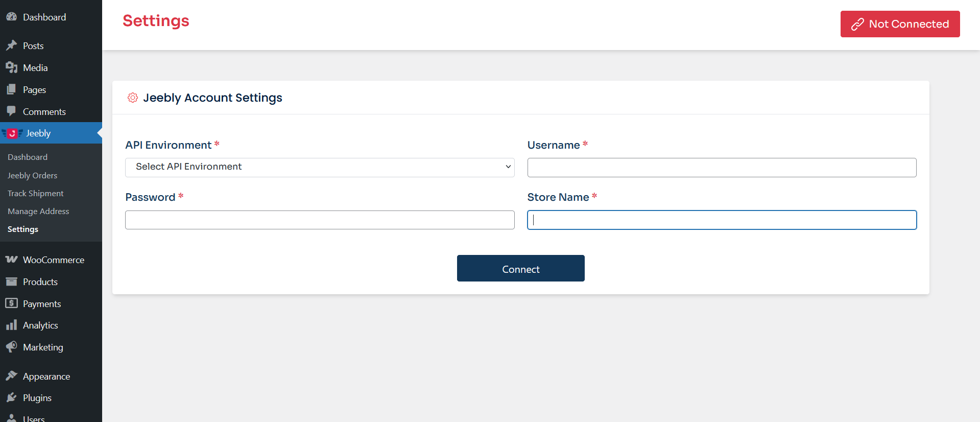Open the Appearance menu
The image size is (980, 422).
(x=51, y=376)
